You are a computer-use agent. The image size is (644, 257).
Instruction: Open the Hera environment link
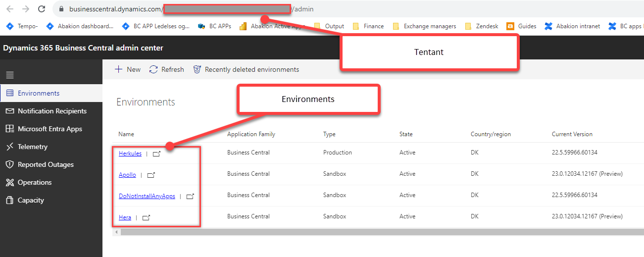pos(125,217)
